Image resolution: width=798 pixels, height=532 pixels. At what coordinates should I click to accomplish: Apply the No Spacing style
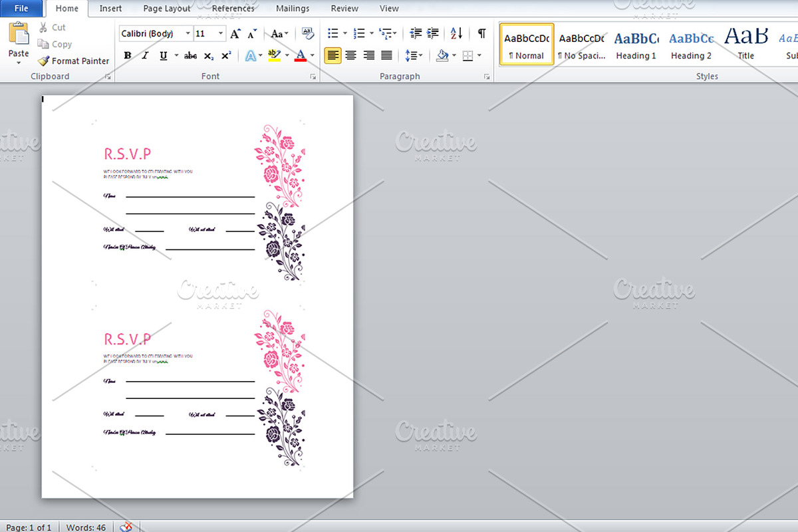coord(581,44)
